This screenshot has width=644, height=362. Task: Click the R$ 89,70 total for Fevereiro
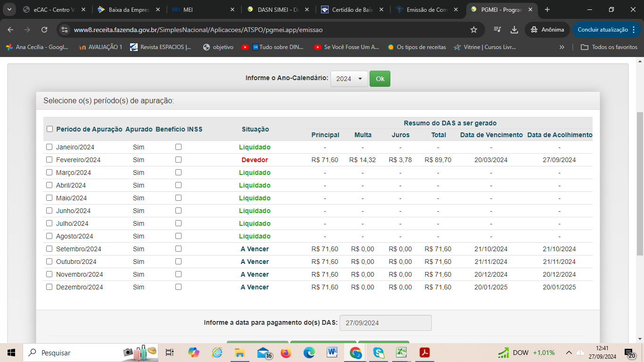coord(438,160)
